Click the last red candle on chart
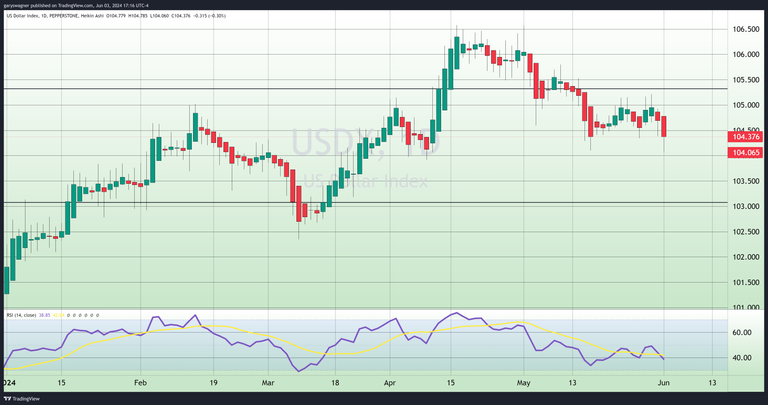 665,126
